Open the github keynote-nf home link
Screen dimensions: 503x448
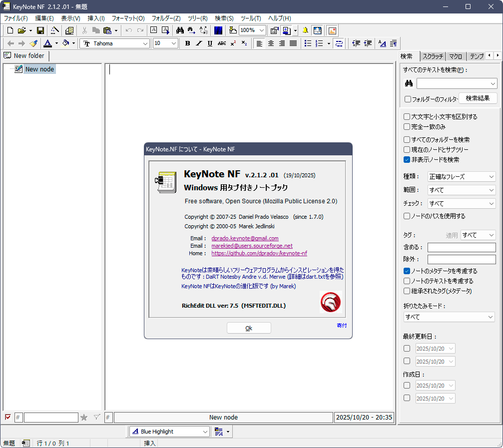point(259,253)
